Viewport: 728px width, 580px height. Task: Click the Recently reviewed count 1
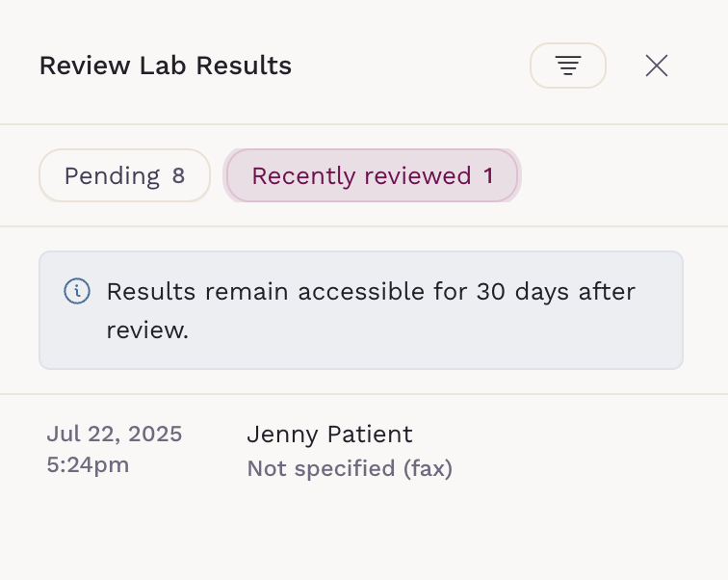pos(488,176)
